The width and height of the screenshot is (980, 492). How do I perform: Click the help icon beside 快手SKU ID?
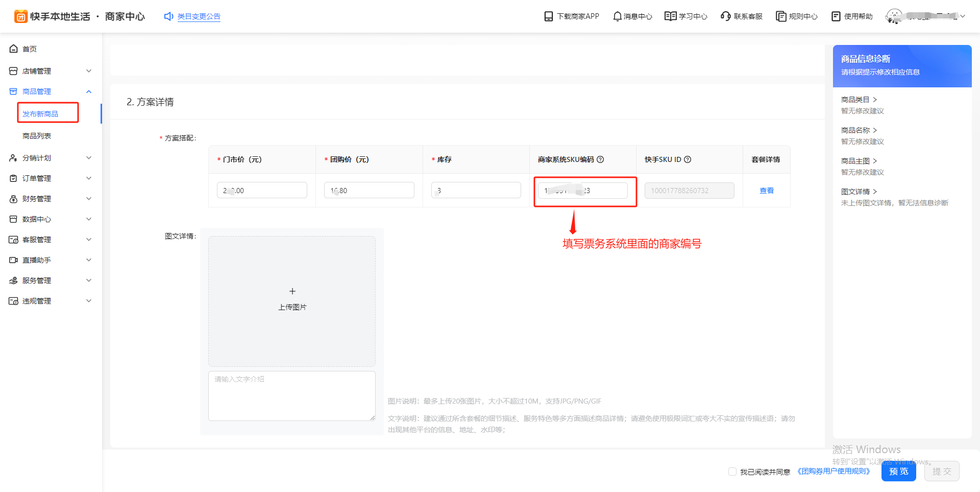click(688, 159)
